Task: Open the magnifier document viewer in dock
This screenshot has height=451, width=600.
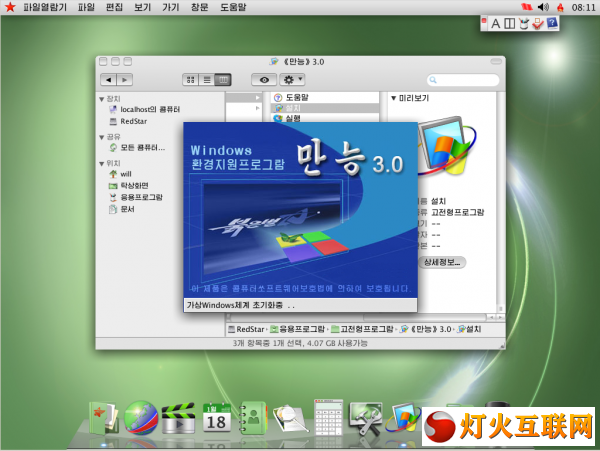Action: pyautogui.click(x=290, y=419)
